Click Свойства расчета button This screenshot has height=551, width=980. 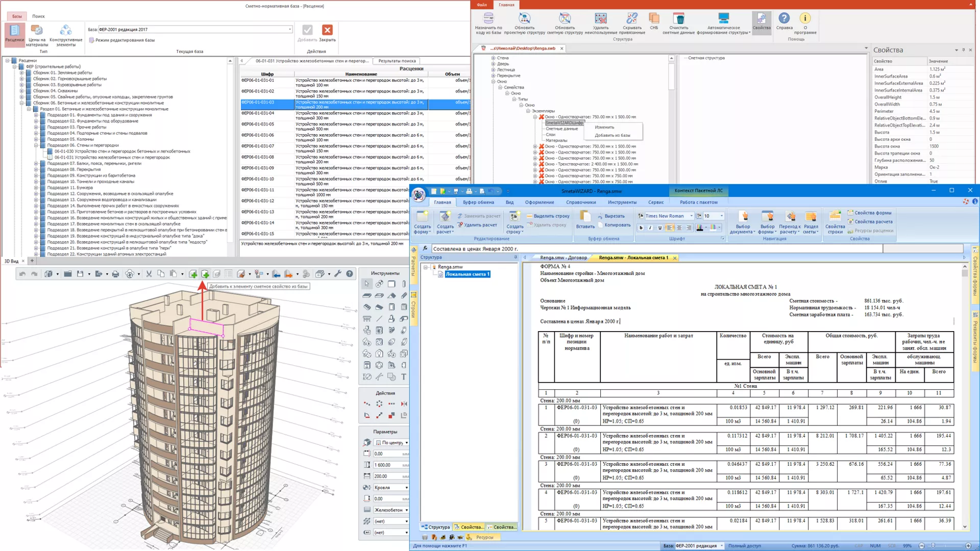(x=870, y=221)
